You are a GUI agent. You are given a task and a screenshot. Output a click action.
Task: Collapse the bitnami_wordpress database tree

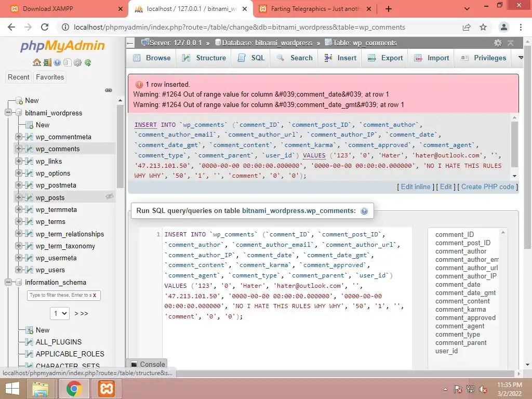[8, 113]
